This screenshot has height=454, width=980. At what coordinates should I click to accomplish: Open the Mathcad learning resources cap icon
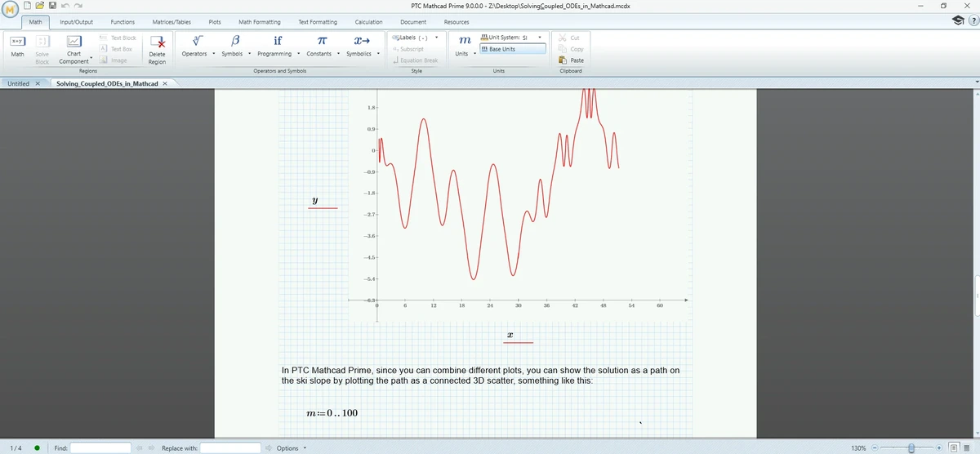[x=959, y=21]
